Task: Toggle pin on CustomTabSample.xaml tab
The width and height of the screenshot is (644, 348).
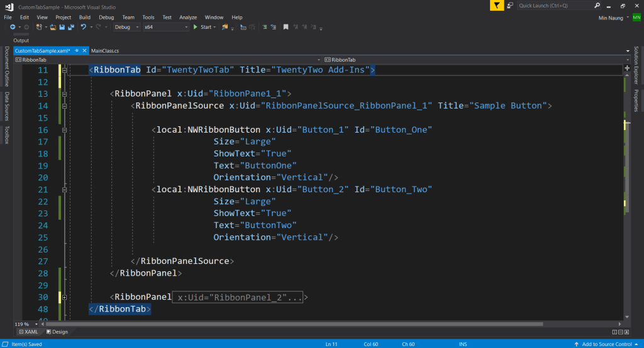Action: tap(76, 50)
